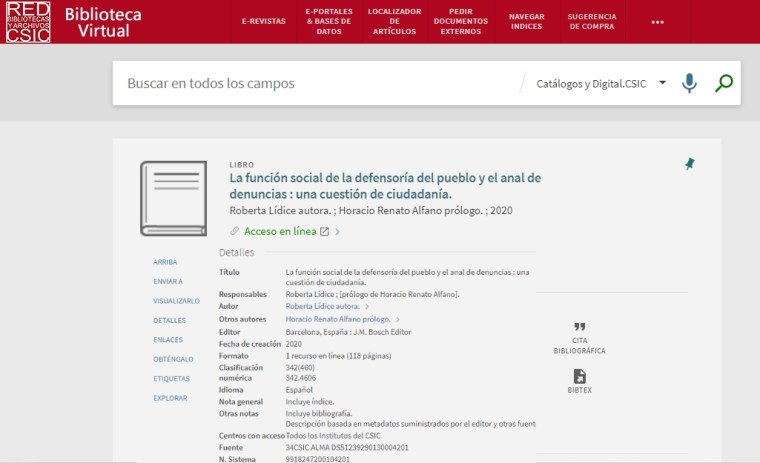This screenshot has width=760, height=463.
Task: Click the green magnifying glass search icon
Action: [x=724, y=83]
